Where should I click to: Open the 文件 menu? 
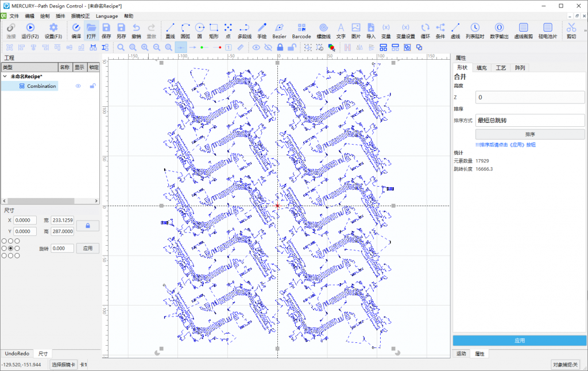14,16
